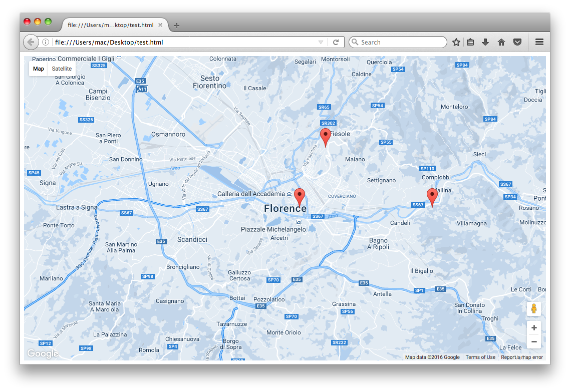Viewport: 570px width, 392px height.
Task: Click Report a map error link
Action: [521, 357]
